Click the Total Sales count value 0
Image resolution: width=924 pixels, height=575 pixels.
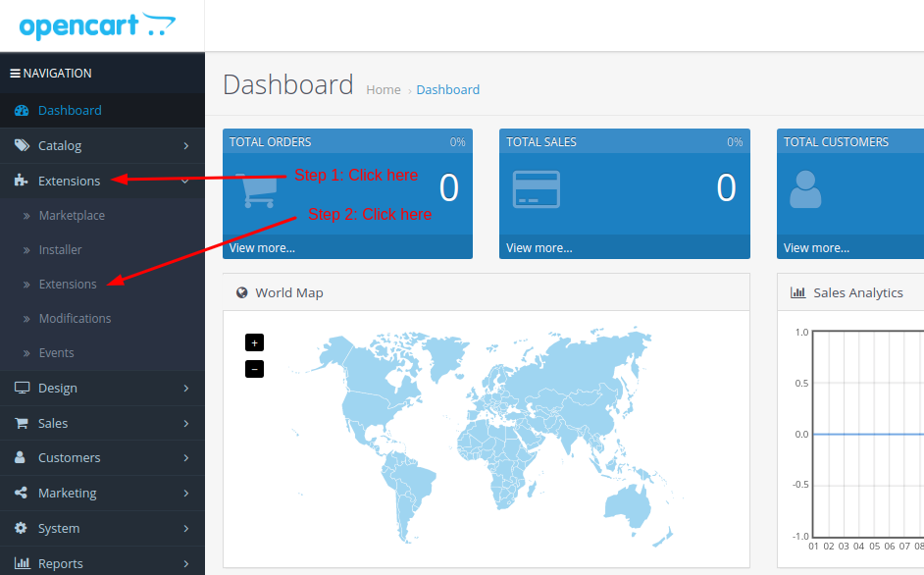click(726, 188)
